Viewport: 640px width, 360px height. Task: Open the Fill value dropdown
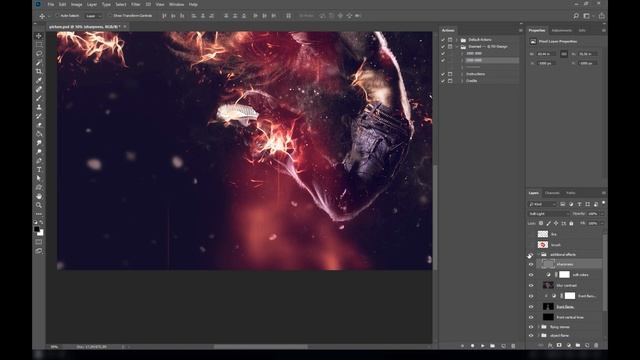pyautogui.click(x=602, y=223)
